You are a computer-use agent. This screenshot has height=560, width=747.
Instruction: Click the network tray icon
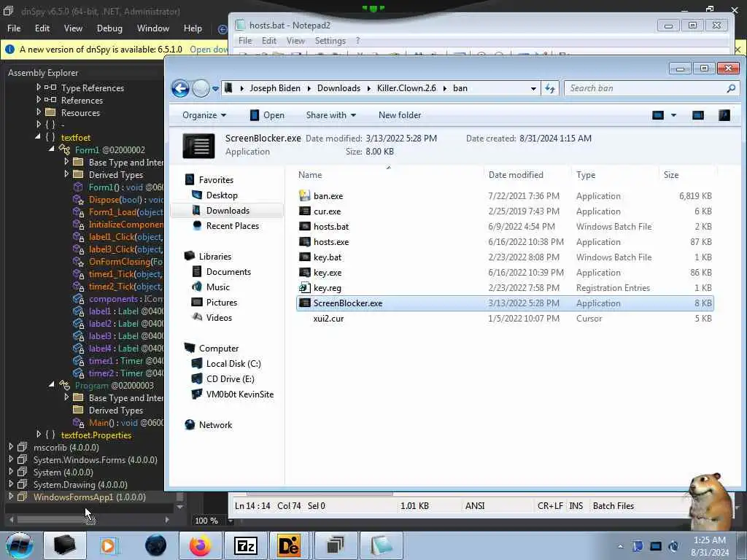(656, 547)
